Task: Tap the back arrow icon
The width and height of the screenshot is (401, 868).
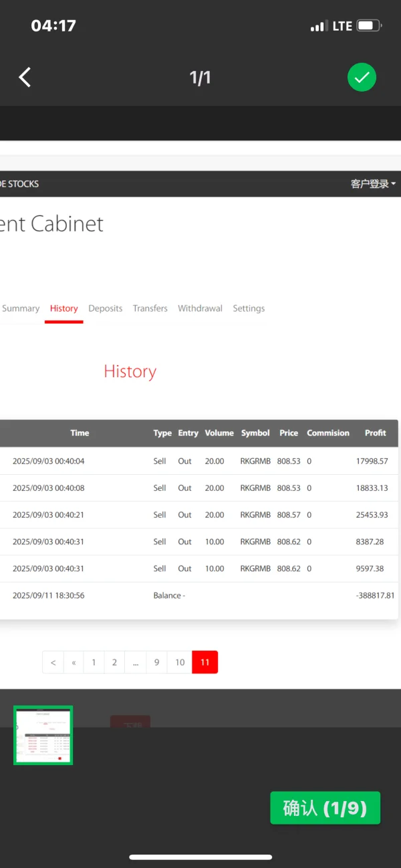Action: (x=25, y=78)
